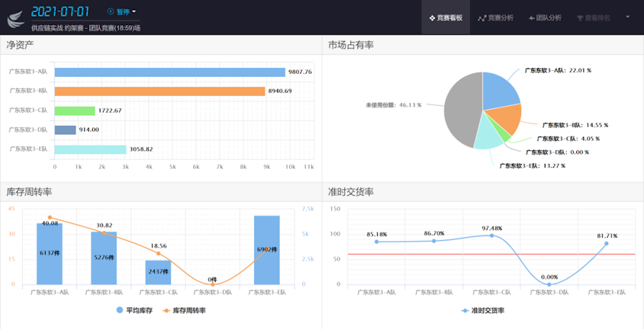Image resolution: width=644 pixels, height=330 pixels.
Task: Click the 团队分析 tab icon
Action: pyautogui.click(x=531, y=18)
